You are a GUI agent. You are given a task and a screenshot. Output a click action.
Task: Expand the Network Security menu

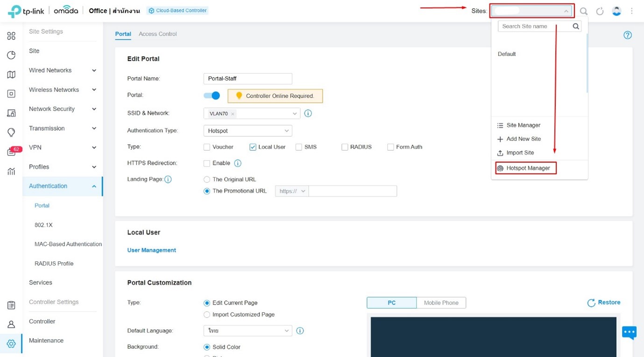pyautogui.click(x=63, y=109)
